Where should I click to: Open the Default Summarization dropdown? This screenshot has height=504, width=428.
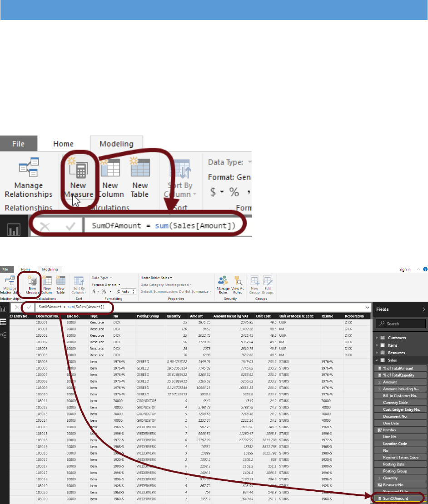pyautogui.click(x=176, y=291)
